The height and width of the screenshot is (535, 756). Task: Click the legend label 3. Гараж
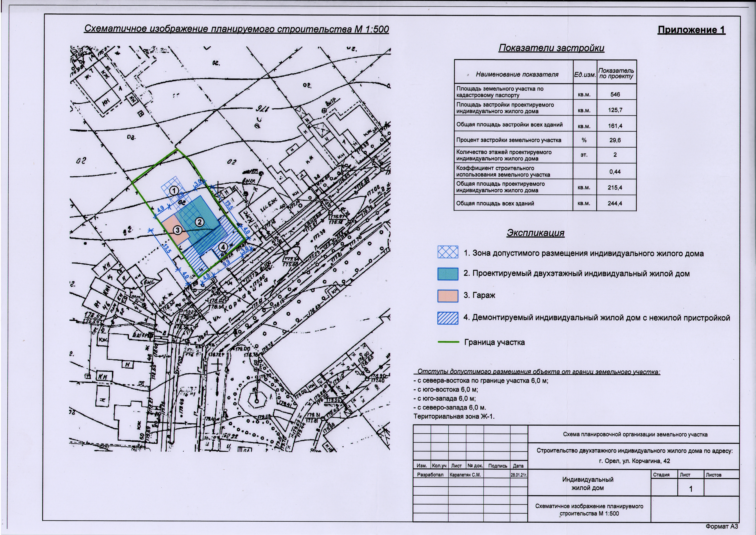479,295
